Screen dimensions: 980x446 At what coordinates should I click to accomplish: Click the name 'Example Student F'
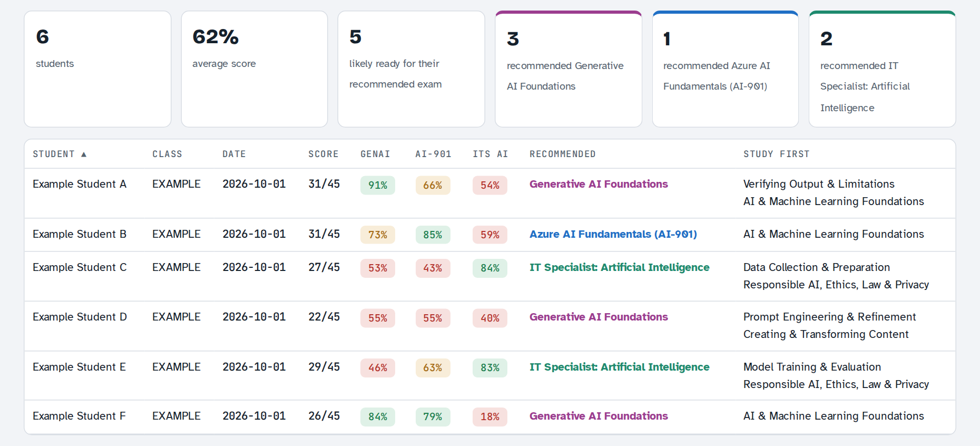pos(79,416)
